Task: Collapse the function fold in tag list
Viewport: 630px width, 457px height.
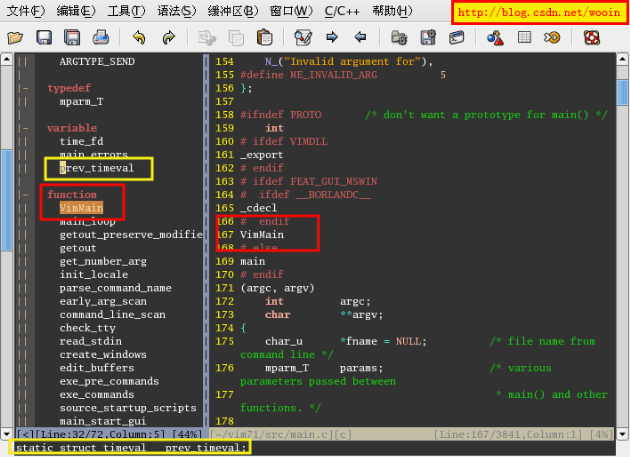Action: tap(25, 195)
